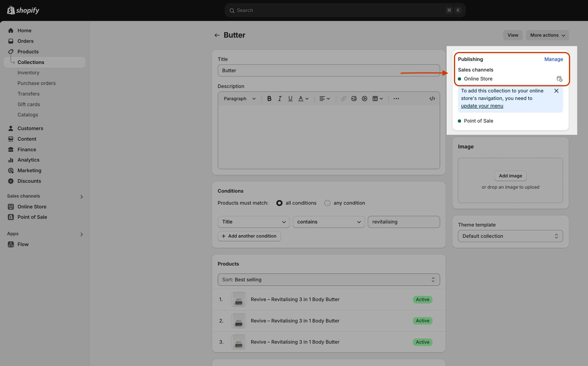Open Catalogs page

(28, 115)
